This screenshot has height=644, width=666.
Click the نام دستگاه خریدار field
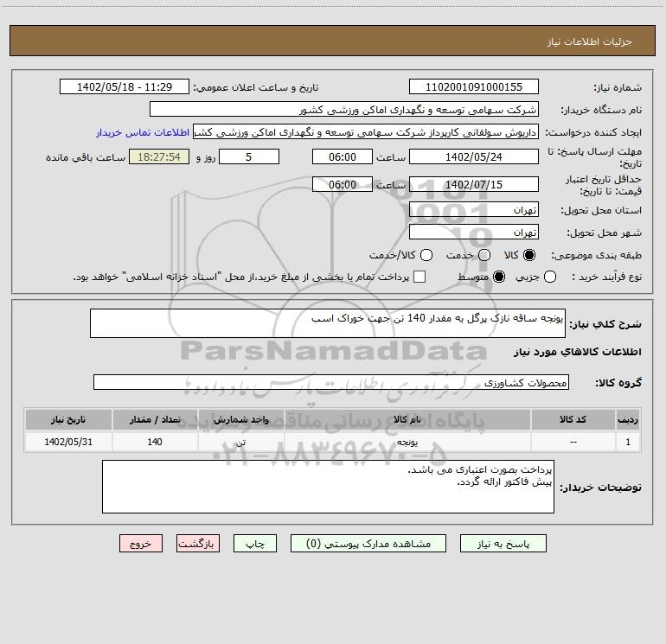click(344, 109)
